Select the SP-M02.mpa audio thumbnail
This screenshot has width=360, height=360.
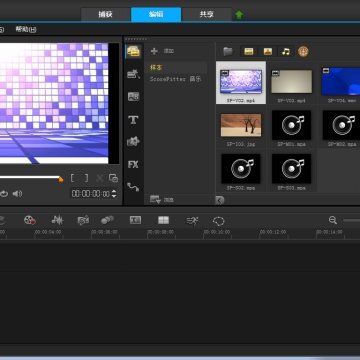tap(341, 125)
